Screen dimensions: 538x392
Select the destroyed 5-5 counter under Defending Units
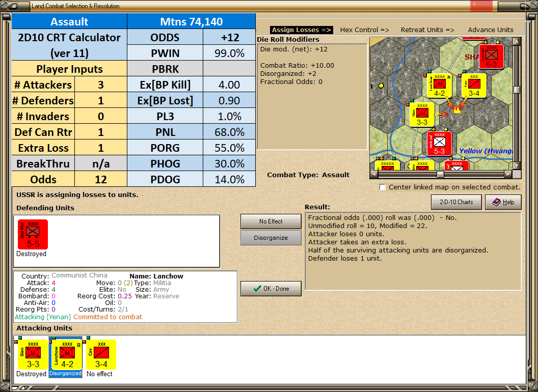point(32,234)
